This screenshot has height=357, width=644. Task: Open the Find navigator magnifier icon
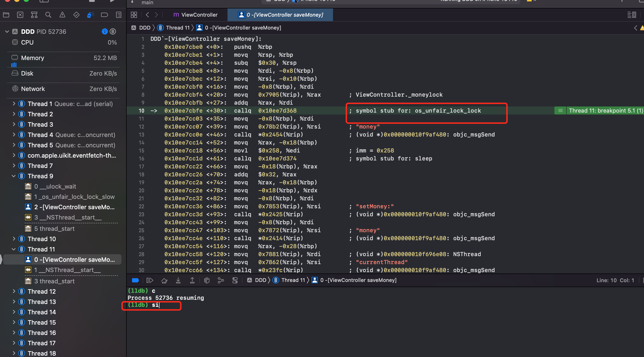(x=48, y=15)
